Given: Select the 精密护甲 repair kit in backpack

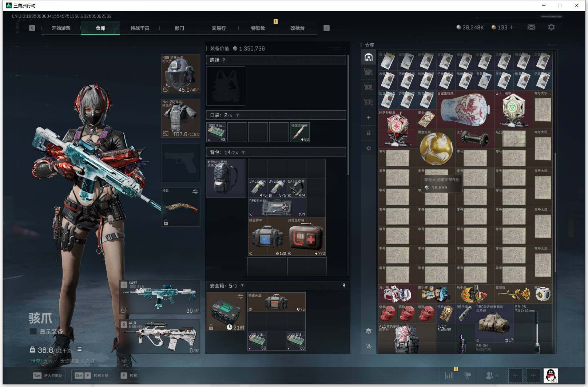Looking at the screenshot, I should 267,237.
